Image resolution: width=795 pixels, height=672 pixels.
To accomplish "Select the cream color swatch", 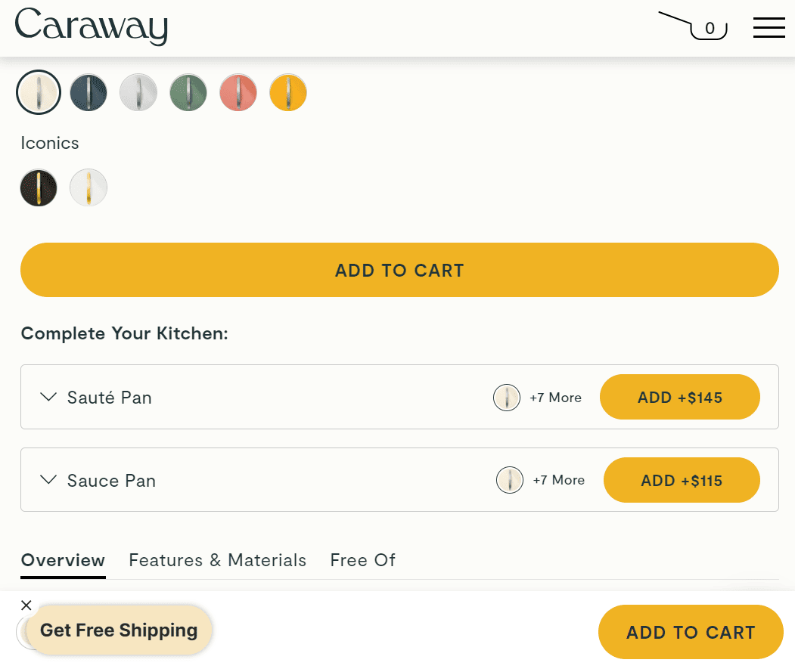I will pyautogui.click(x=39, y=92).
